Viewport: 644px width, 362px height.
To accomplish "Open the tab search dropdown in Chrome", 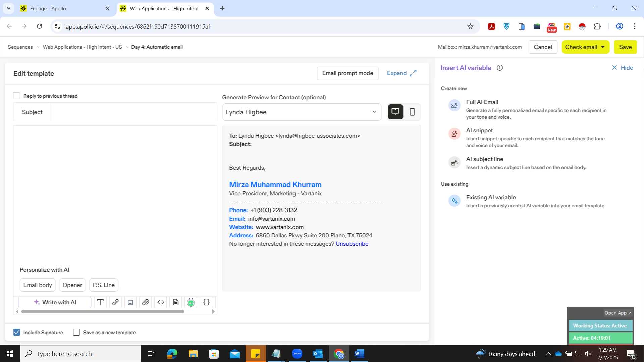I will pyautogui.click(x=9, y=8).
